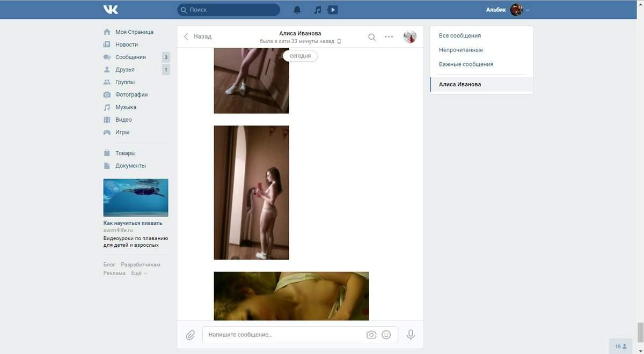
Task: Click the video player icon in header
Action: 333,10
